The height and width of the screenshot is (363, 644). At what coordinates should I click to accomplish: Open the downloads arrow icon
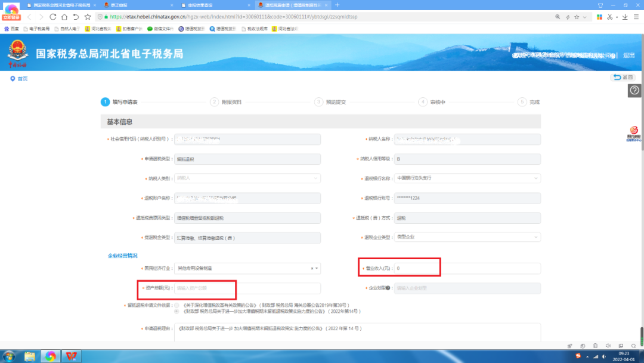625,17
